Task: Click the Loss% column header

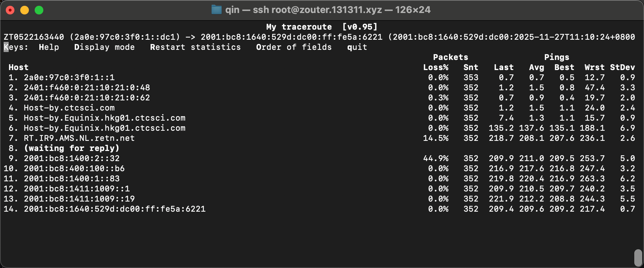Action: coord(436,68)
